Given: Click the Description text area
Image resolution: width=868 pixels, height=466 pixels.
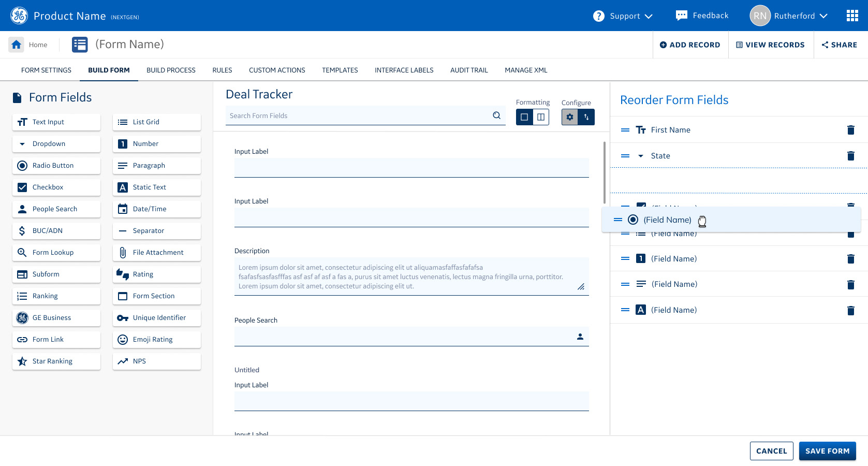Looking at the screenshot, I should [411, 276].
